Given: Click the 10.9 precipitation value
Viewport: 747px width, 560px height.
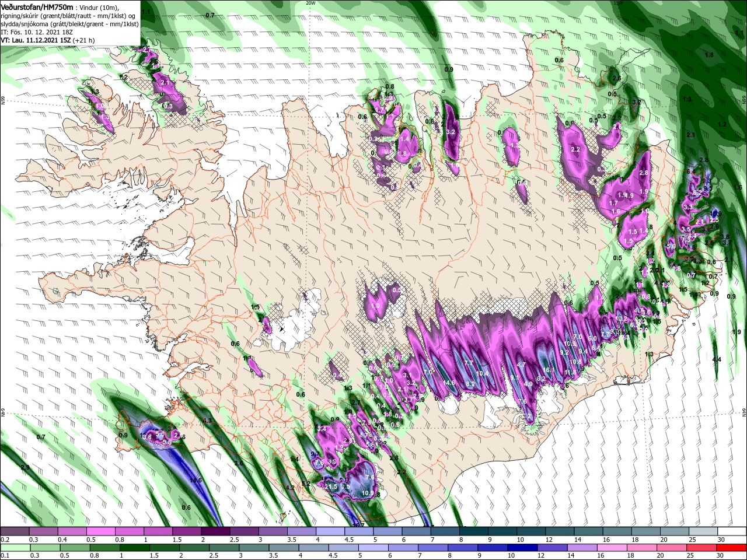Looking at the screenshot, I should [368, 493].
